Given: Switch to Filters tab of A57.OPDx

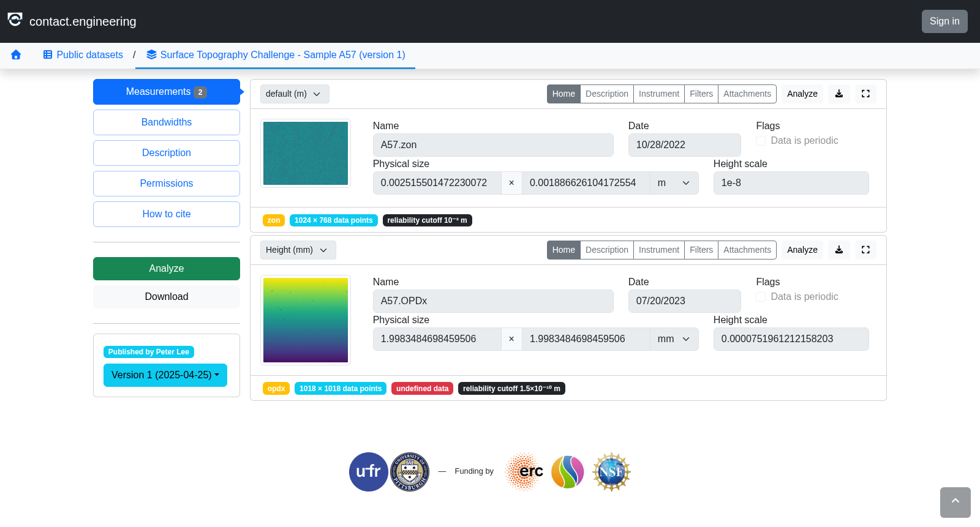Looking at the screenshot, I should tap(701, 250).
